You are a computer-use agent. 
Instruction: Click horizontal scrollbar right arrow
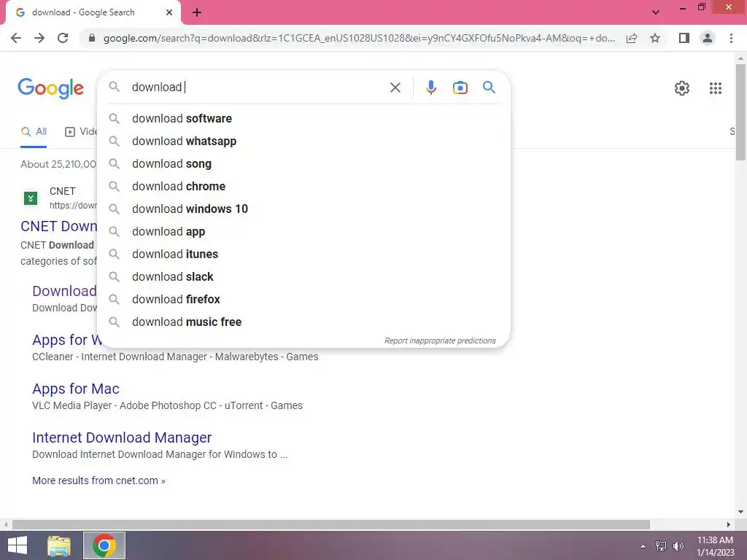coord(729,525)
